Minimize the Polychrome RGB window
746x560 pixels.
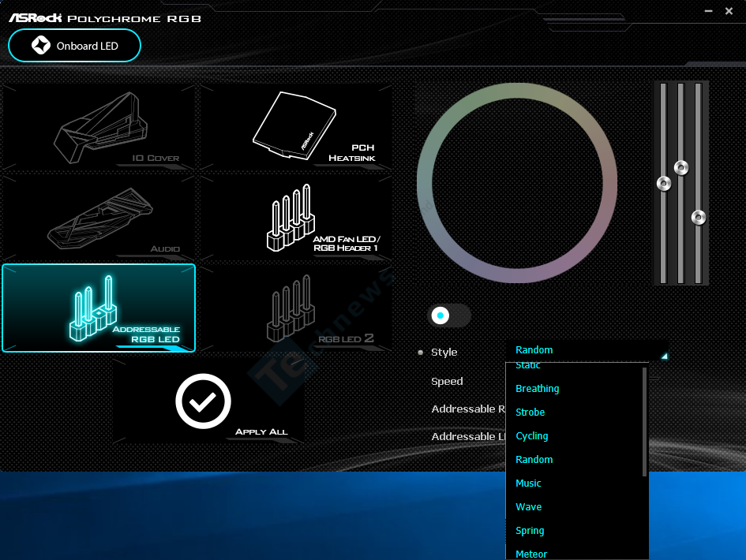click(x=708, y=11)
